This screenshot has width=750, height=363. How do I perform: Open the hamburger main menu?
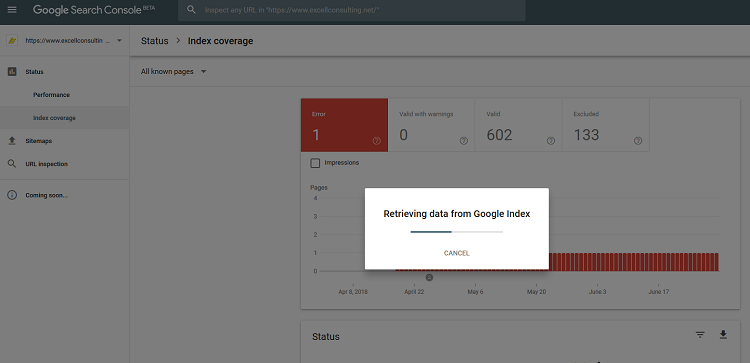[12, 10]
